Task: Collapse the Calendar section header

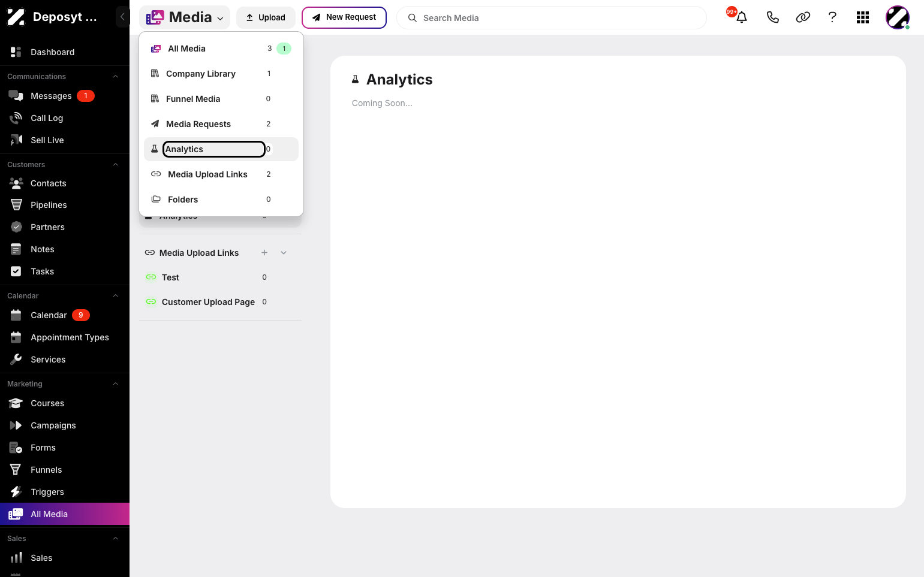Action: pyautogui.click(x=116, y=296)
